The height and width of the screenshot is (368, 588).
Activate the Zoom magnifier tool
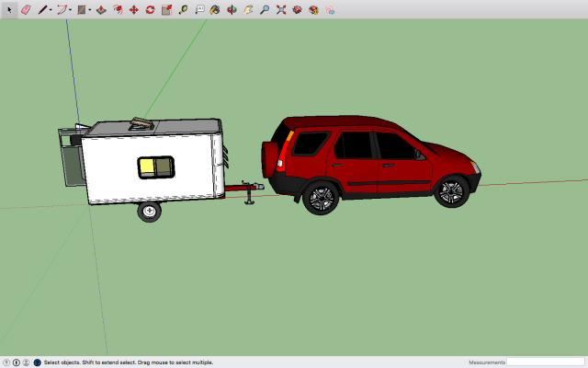tap(265, 10)
